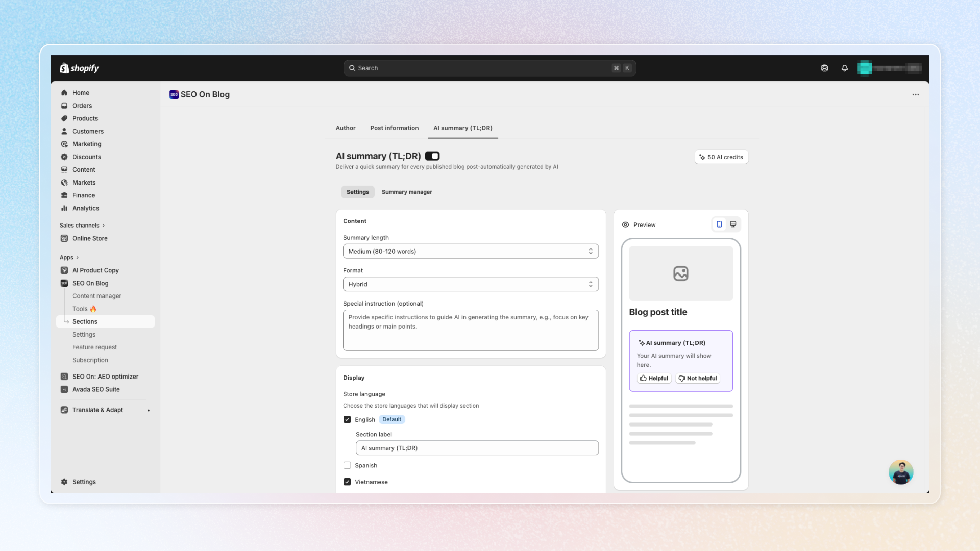Uncheck the Vietnamese language checkbox
This screenshot has width=980, height=551.
pyautogui.click(x=347, y=482)
